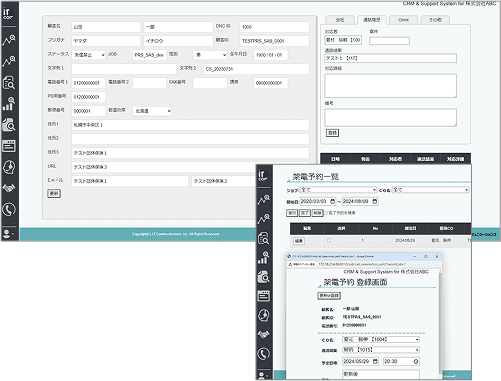501x381 pixels.
Task: Click the 更新 button under customer form
Action: pos(54,193)
